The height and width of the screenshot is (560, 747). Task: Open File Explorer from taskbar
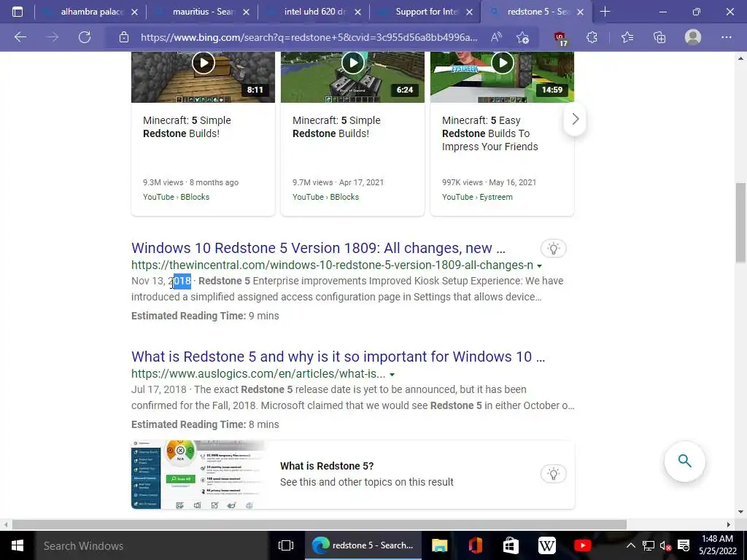click(439, 545)
